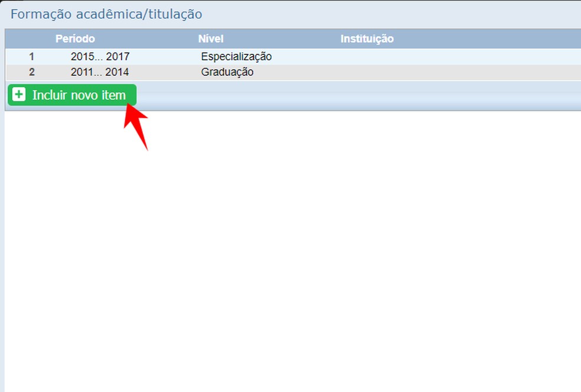This screenshot has width=581, height=392.
Task: Select the Especialização row level
Action: pos(236,57)
